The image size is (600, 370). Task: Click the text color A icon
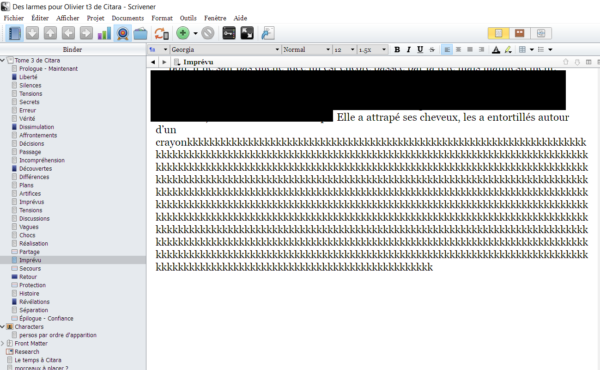(496, 49)
